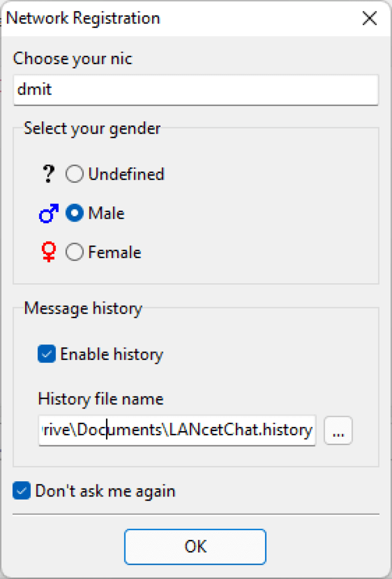Click the question mark gender icon
Viewport: 392px width, 579px height.
pos(49,175)
